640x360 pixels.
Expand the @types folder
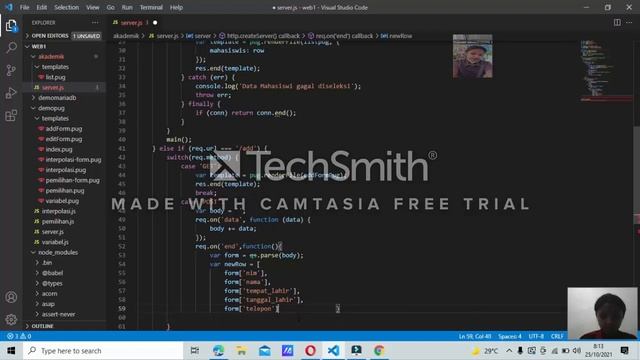pyautogui.click(x=63, y=283)
